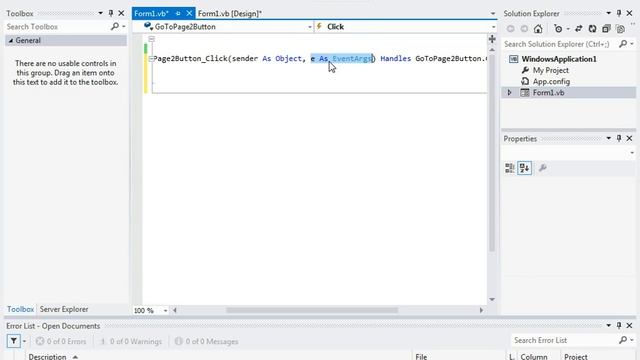Close the Properties panel
Screen dimensions: 640x360
tap(629, 138)
